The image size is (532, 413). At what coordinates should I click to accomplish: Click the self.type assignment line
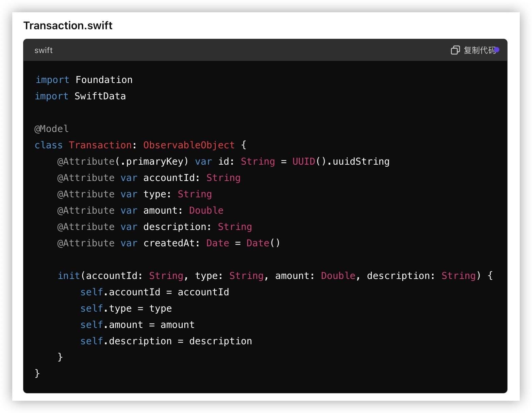click(x=126, y=308)
